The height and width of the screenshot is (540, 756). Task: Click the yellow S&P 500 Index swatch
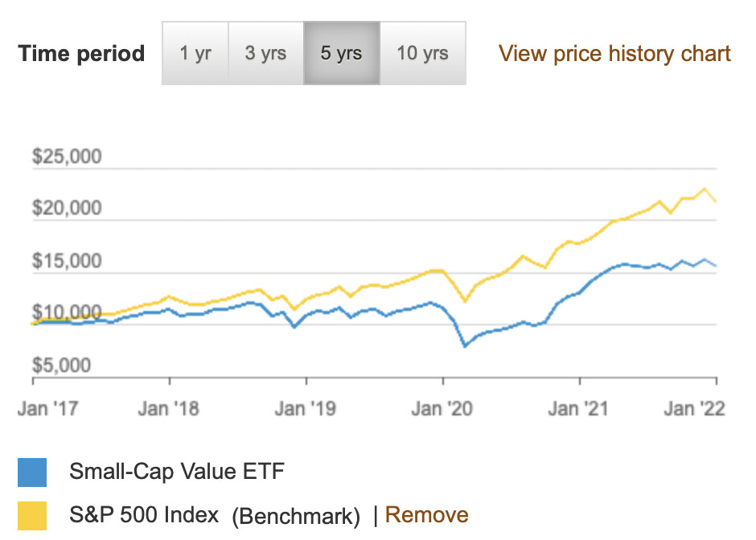pyautogui.click(x=32, y=516)
